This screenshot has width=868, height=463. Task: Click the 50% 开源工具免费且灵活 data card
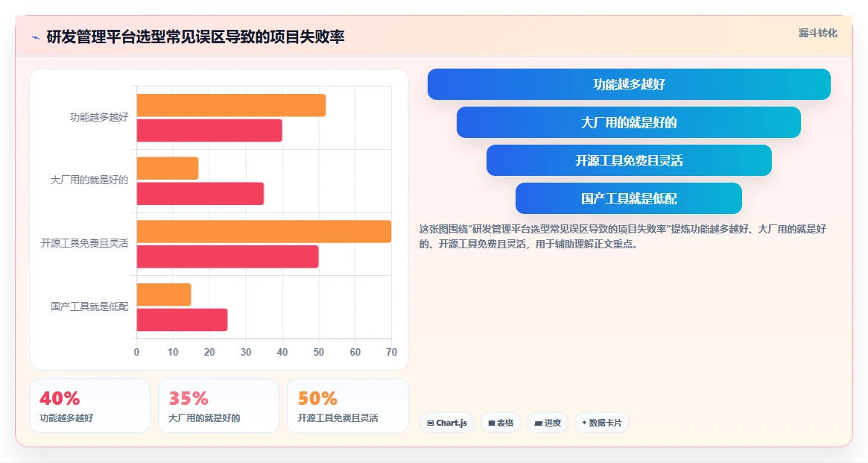coord(348,406)
